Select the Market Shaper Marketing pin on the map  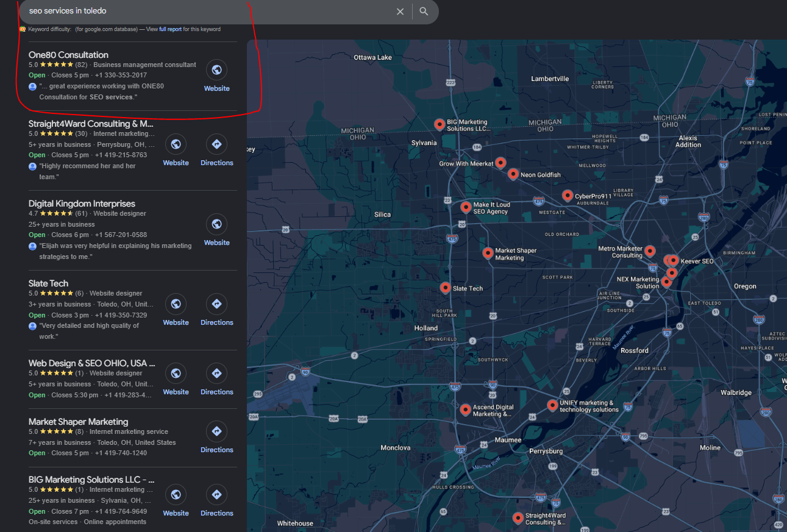(488, 253)
